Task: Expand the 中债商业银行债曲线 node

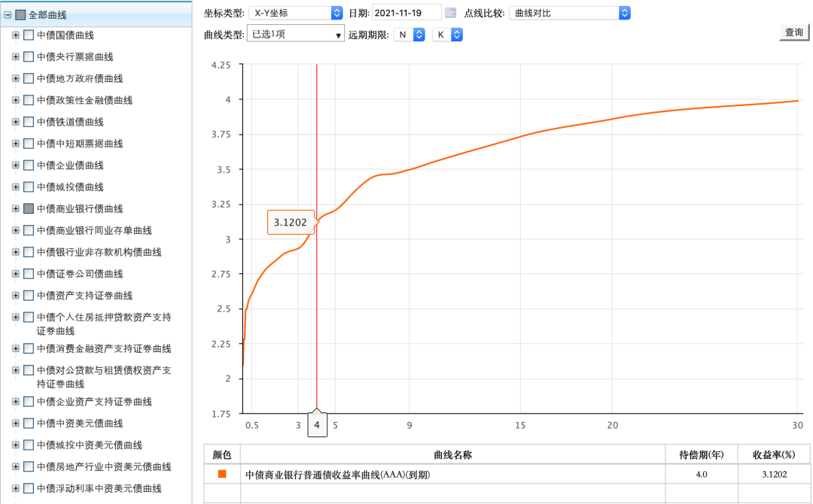Action: click(16, 208)
